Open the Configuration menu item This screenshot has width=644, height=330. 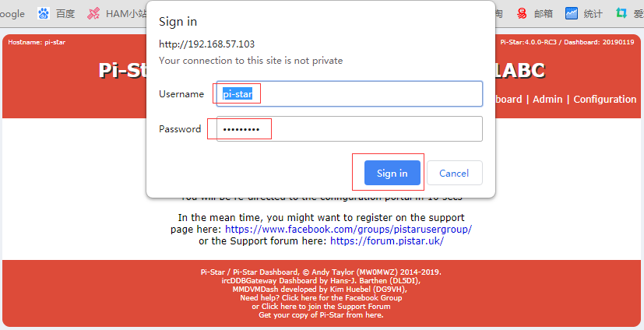tap(604, 100)
